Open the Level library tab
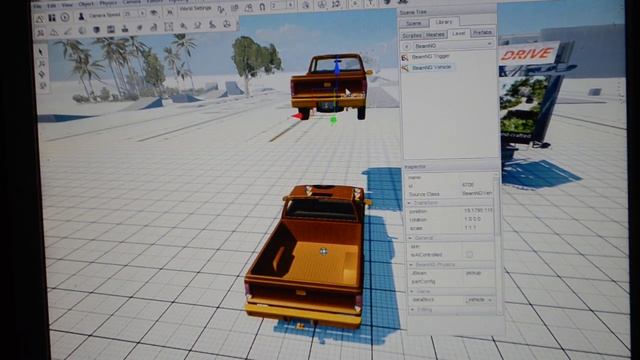This screenshot has height=360, width=640. pos(458,33)
